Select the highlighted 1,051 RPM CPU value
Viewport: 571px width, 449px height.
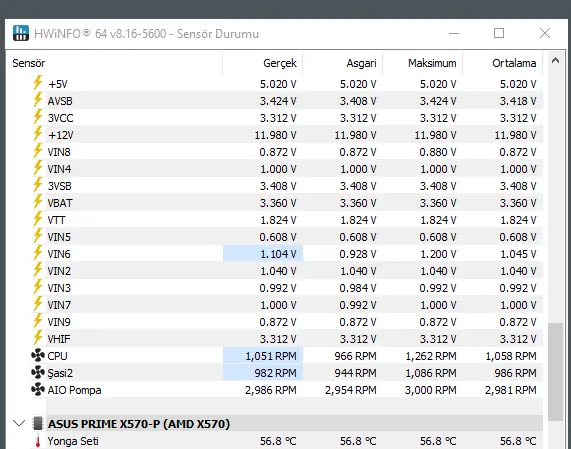coord(263,356)
